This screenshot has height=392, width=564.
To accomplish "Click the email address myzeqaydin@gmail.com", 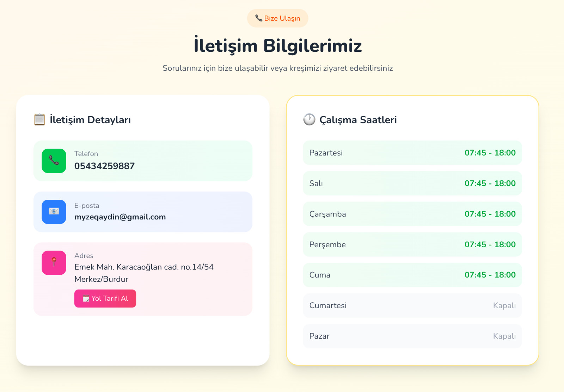I will tap(119, 217).
